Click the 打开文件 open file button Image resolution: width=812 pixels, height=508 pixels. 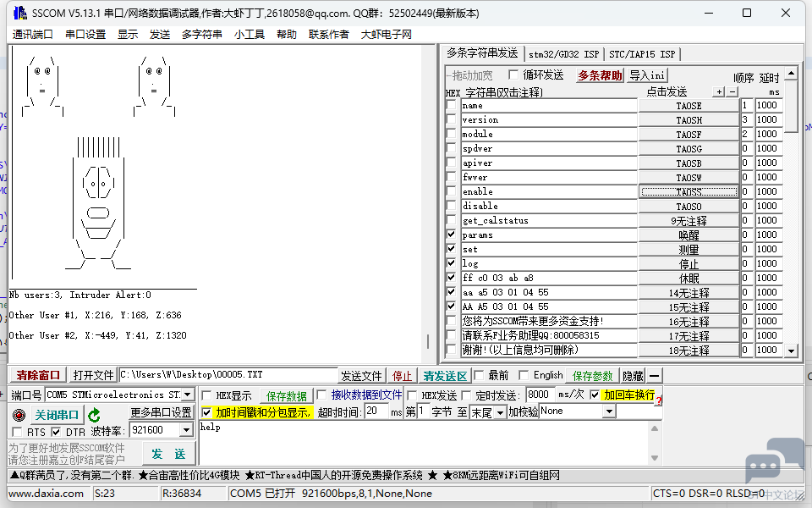pyautogui.click(x=91, y=374)
